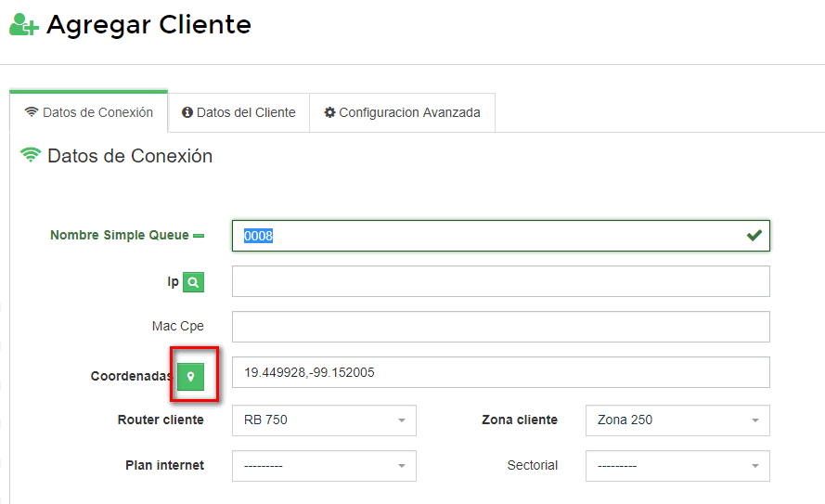Click the wifi icon on the first tab
Image resolution: width=825 pixels, height=504 pixels.
click(32, 112)
